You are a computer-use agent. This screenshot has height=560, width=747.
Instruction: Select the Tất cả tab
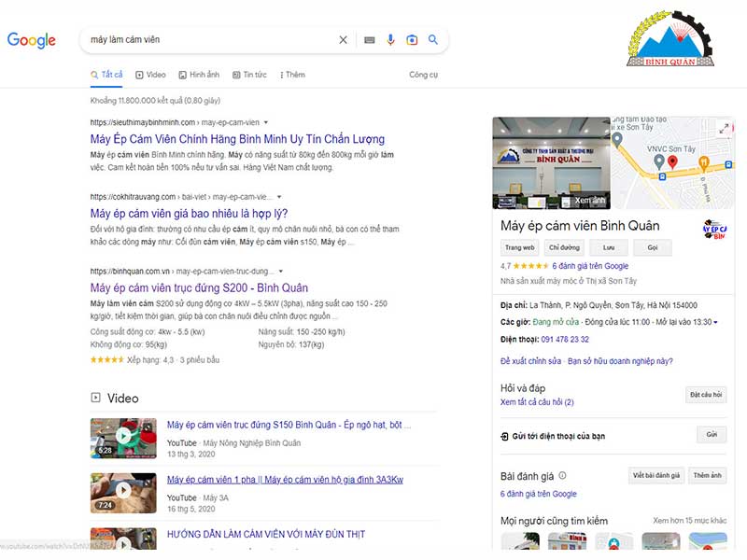(x=106, y=75)
